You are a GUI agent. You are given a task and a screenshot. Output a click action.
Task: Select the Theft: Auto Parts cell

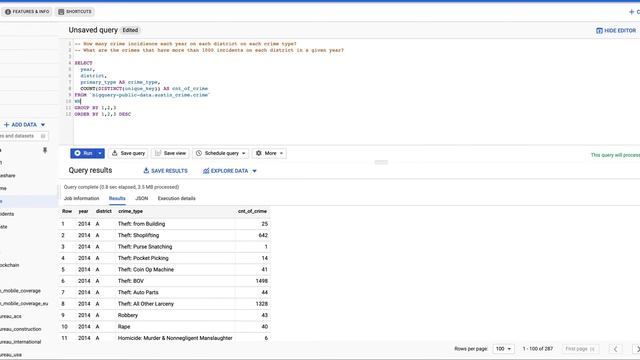point(138,293)
